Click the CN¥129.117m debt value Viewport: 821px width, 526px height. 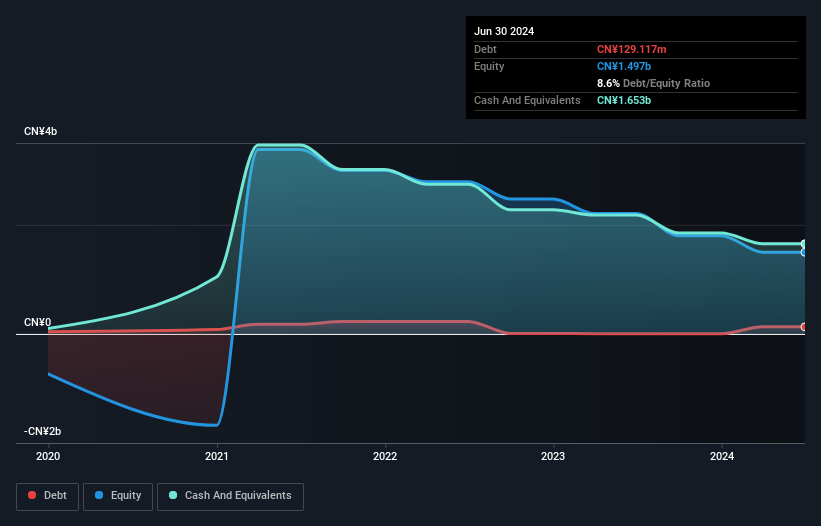coord(631,49)
